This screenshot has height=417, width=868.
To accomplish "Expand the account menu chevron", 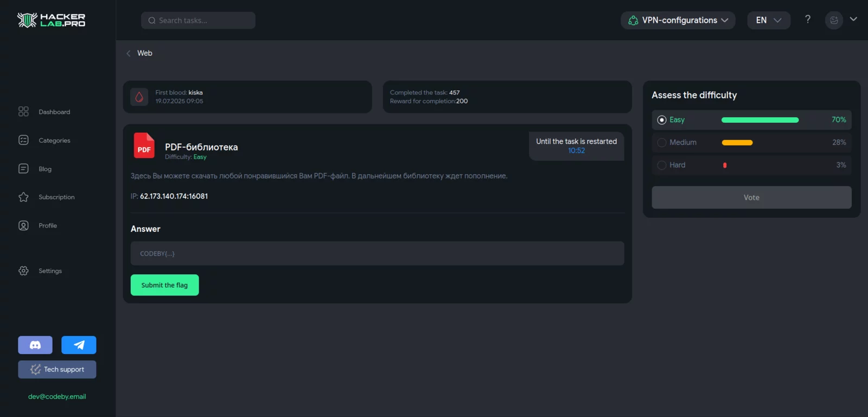I will point(853,19).
